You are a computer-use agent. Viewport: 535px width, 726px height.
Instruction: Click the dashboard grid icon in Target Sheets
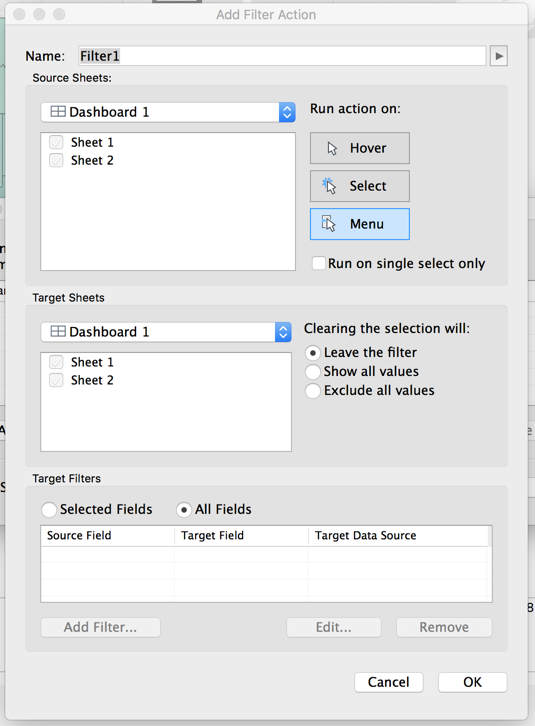click(58, 332)
